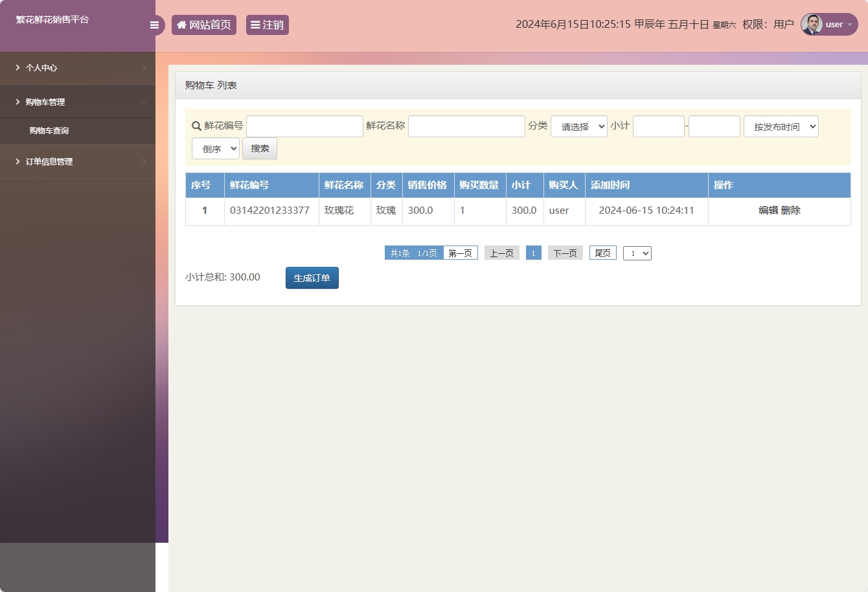
Task: Click the magnifier icon beside 鲜花编号
Action: (196, 126)
